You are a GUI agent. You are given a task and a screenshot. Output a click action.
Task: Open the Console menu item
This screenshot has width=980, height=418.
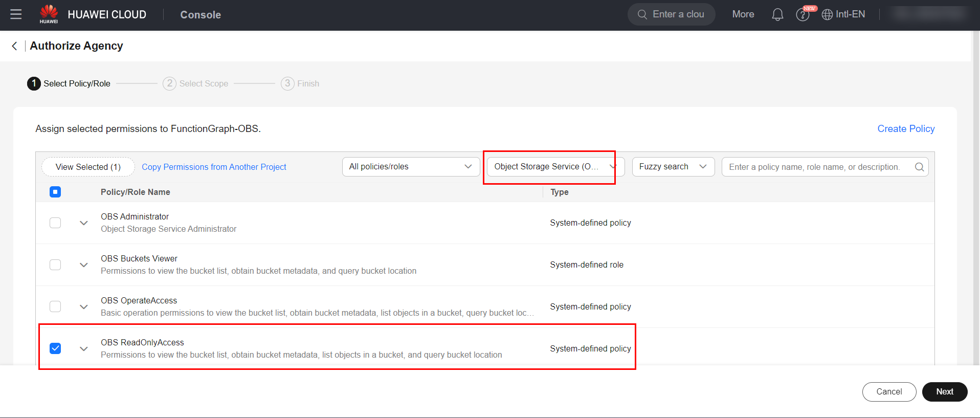coord(201,15)
